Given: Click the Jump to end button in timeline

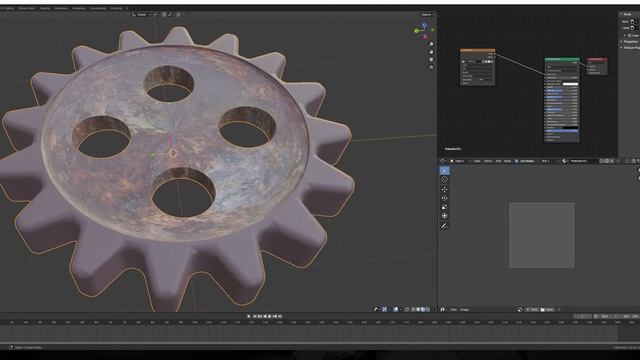Looking at the screenshot, I should pos(280,316).
